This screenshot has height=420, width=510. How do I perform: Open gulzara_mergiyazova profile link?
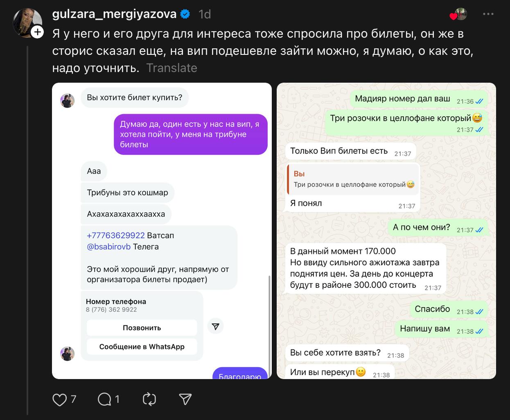point(114,14)
